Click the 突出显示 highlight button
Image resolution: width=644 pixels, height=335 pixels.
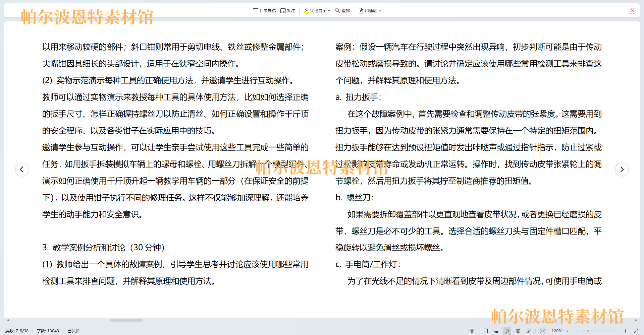(315, 11)
